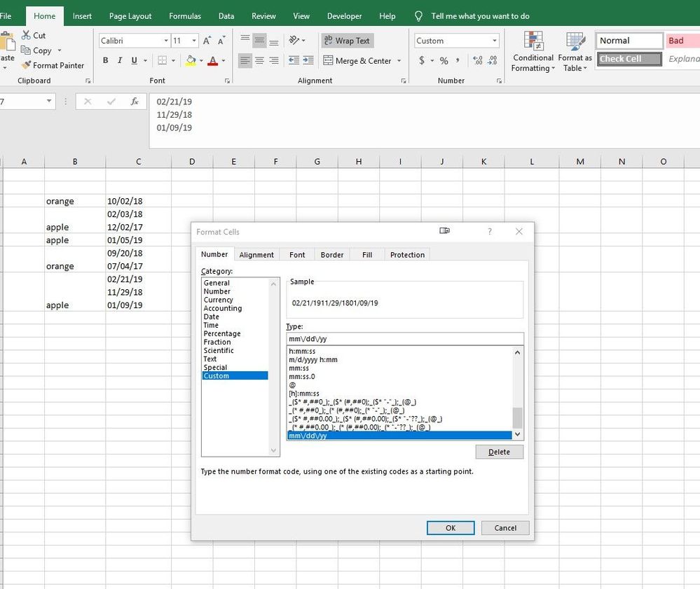
Task: Click the Format as Table icon
Action: 575,50
